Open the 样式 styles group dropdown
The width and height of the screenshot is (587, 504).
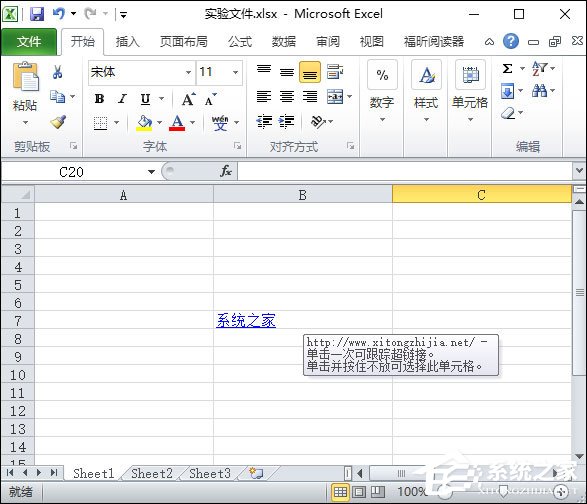(x=426, y=119)
